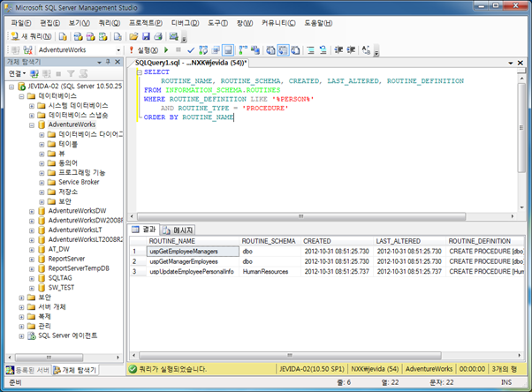Switch output to Results to Text
The image size is (532, 392).
[x=270, y=50]
